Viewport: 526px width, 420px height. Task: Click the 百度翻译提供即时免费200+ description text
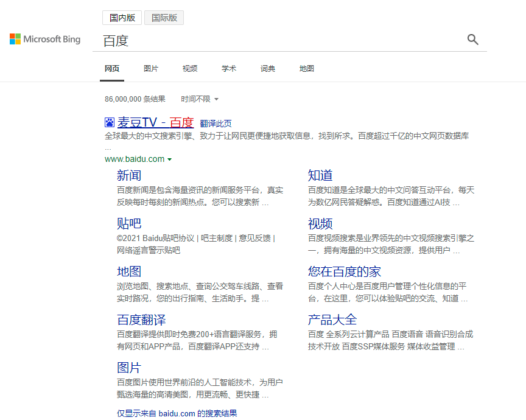coord(197,340)
